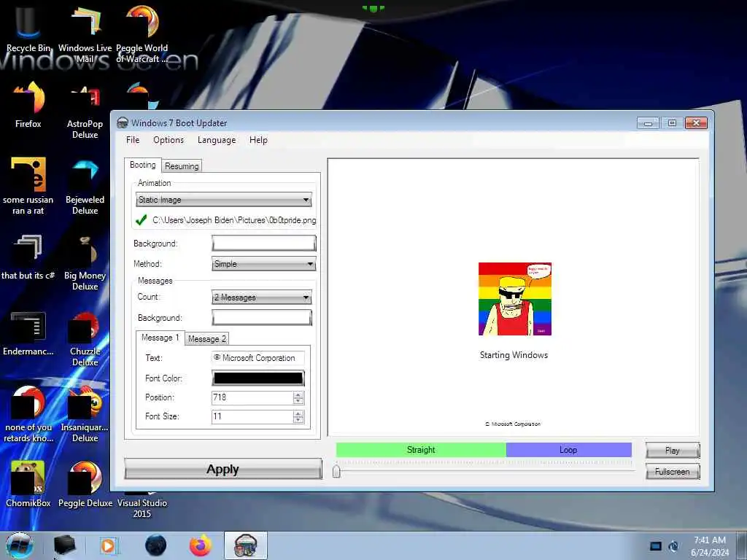
Task: Open the media player taskbar icon
Action: pyautogui.click(x=109, y=545)
